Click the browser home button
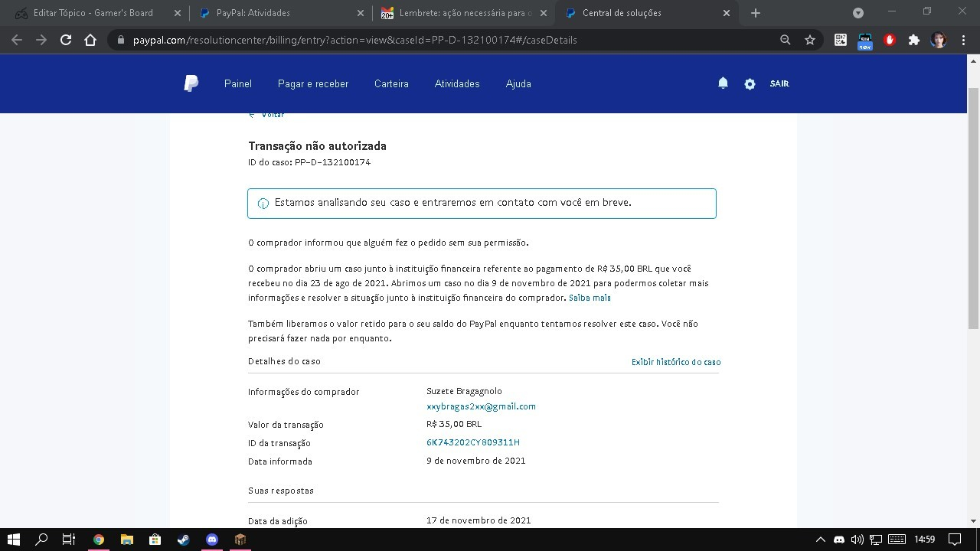 [90, 40]
